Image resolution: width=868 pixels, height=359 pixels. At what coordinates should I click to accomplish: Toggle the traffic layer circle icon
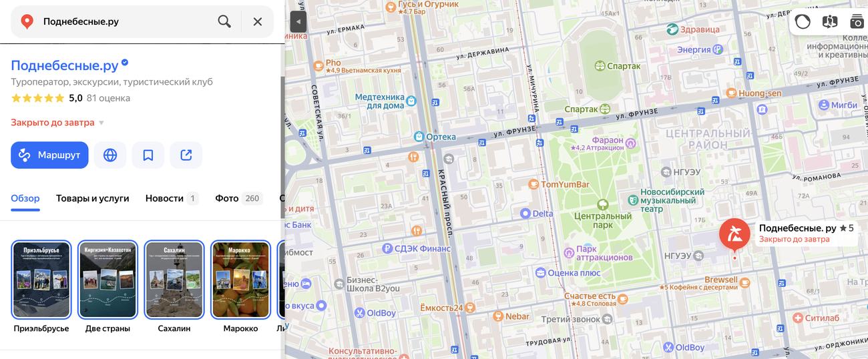point(803,21)
